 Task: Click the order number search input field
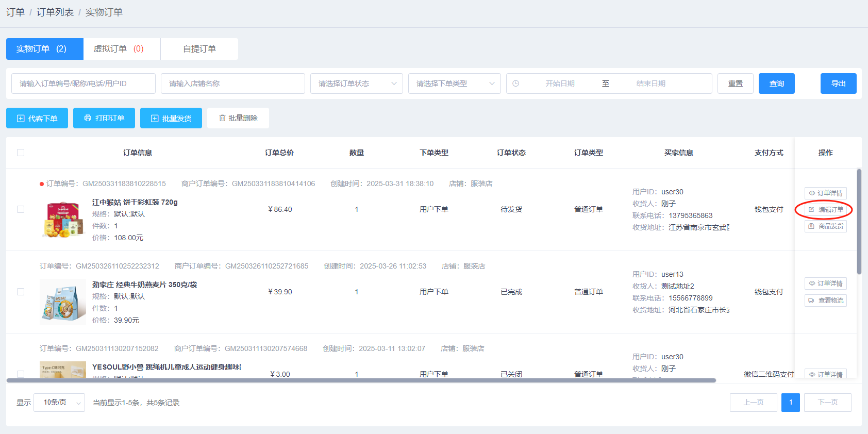tap(84, 84)
